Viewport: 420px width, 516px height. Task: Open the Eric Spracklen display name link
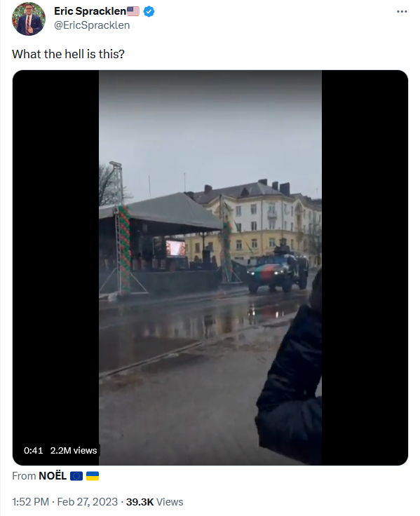pyautogui.click(x=90, y=11)
